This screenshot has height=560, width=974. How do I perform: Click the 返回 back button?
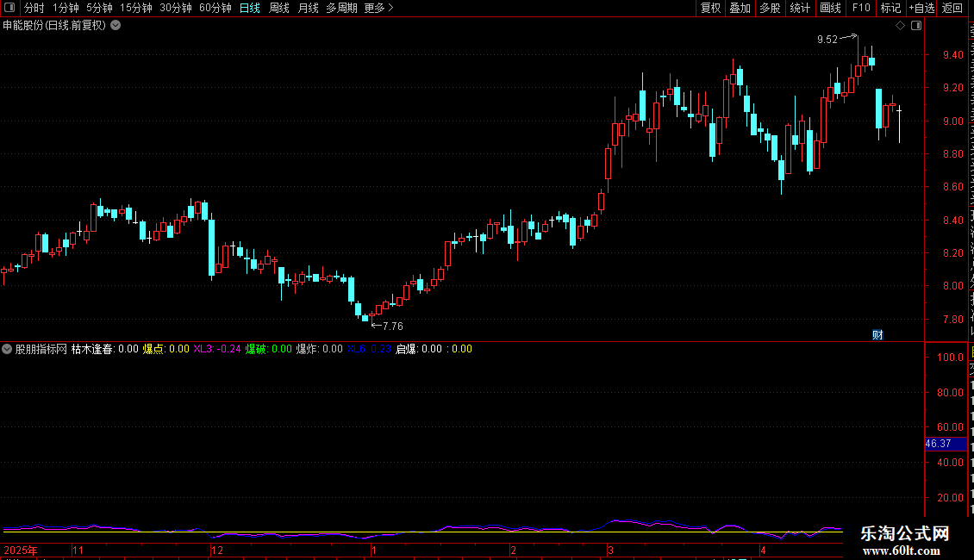coord(952,8)
